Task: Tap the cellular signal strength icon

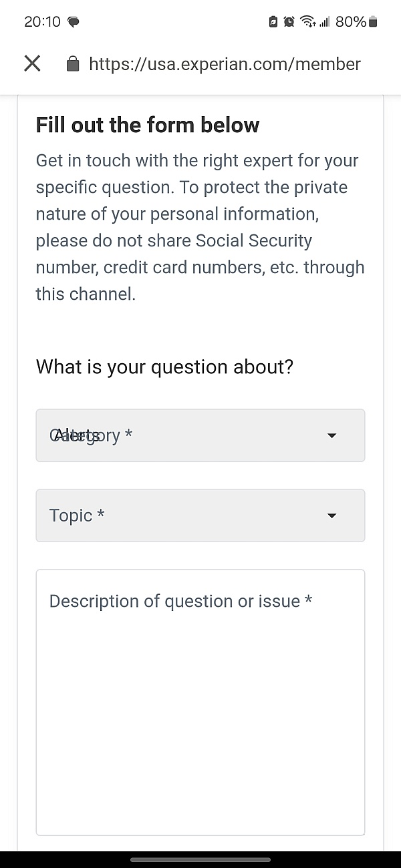Action: pos(325,22)
